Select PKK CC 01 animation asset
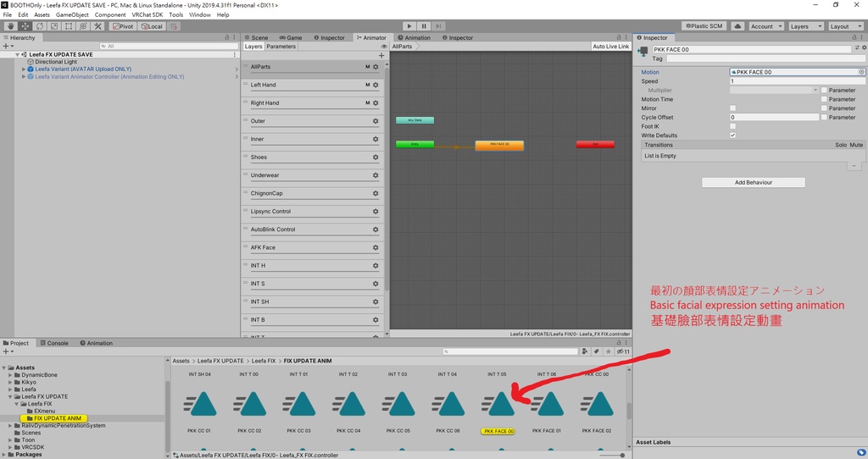This screenshot has width=868, height=459. [x=199, y=407]
